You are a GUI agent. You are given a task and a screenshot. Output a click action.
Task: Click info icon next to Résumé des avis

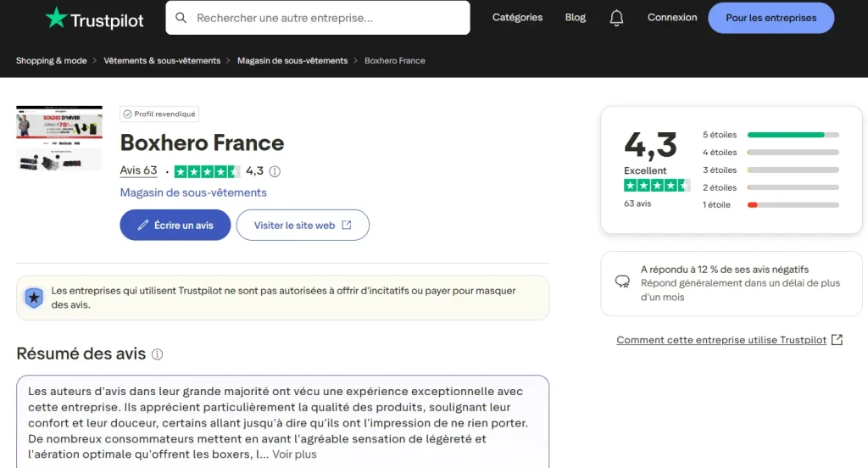tap(157, 354)
